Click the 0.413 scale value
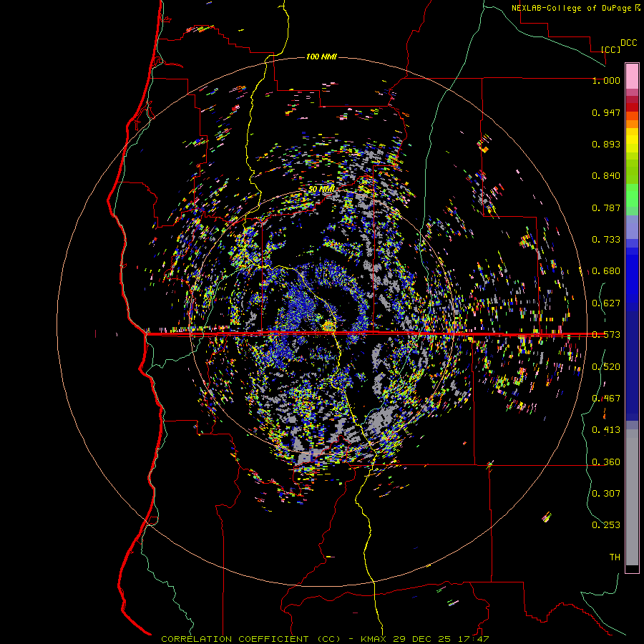The width and height of the screenshot is (644, 644). click(606, 430)
